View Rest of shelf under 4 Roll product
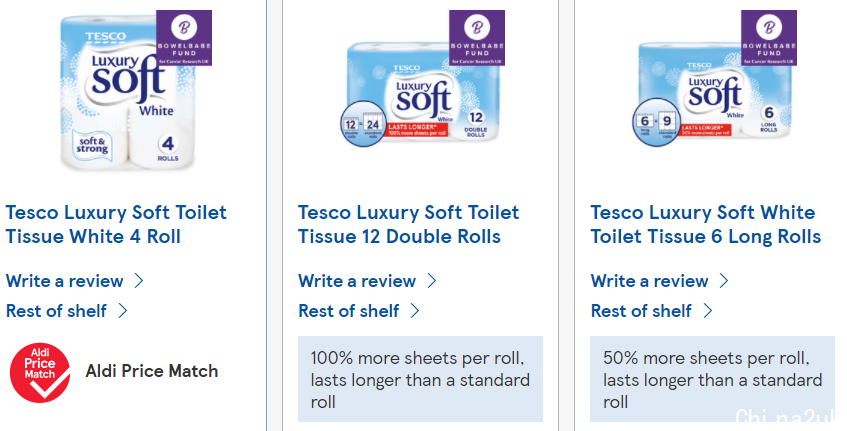 click(x=56, y=311)
